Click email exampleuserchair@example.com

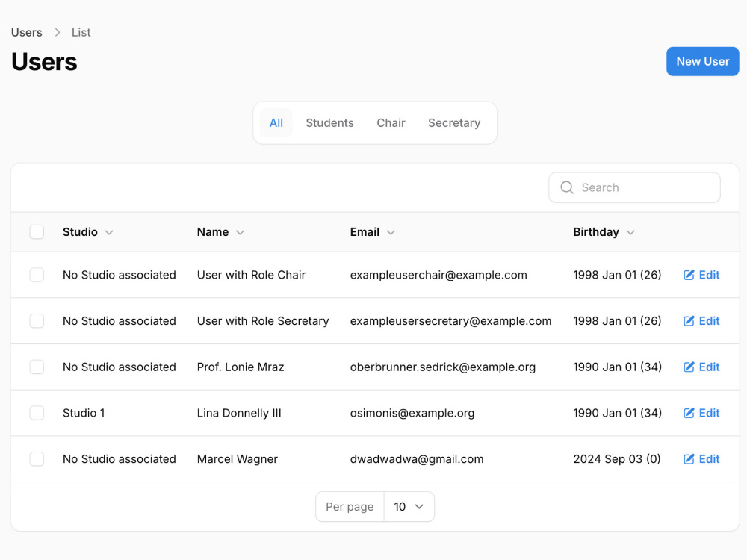(438, 275)
